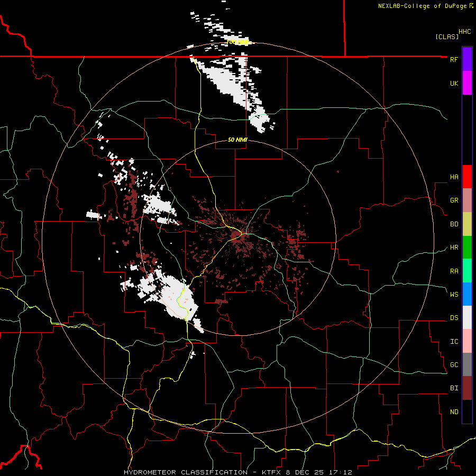This screenshot has width=476, height=476.
Task: Click the RA light green swatch
Action: (467, 271)
